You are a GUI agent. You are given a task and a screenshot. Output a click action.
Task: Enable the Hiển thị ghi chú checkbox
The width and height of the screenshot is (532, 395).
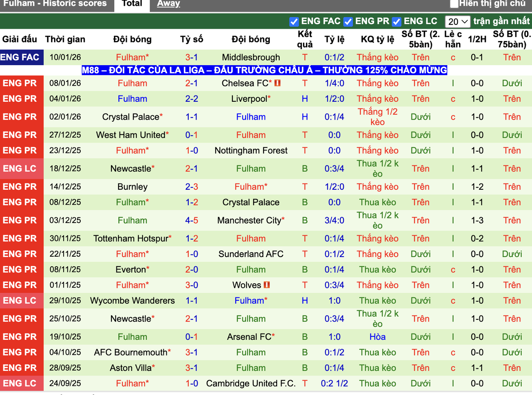454,4
